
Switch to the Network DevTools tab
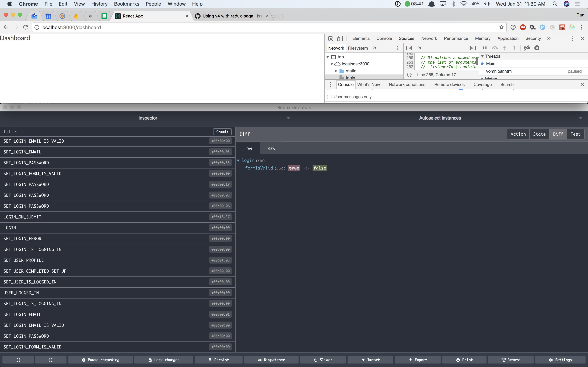tap(429, 38)
